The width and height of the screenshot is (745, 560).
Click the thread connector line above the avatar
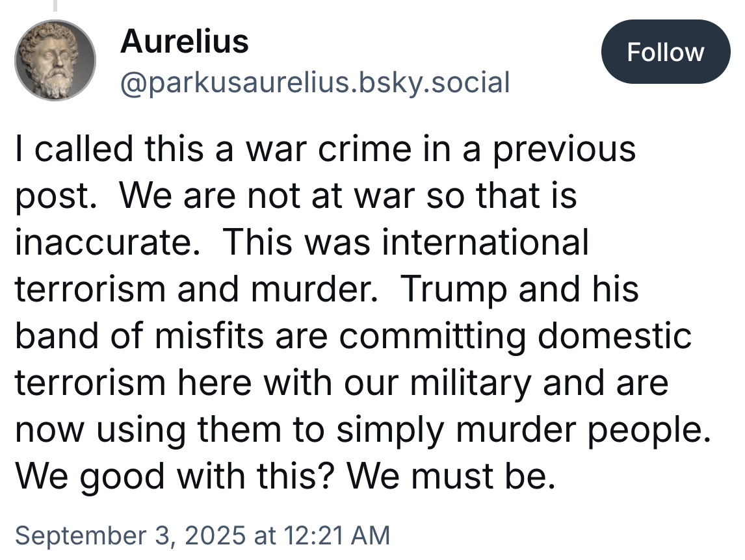click(x=55, y=5)
